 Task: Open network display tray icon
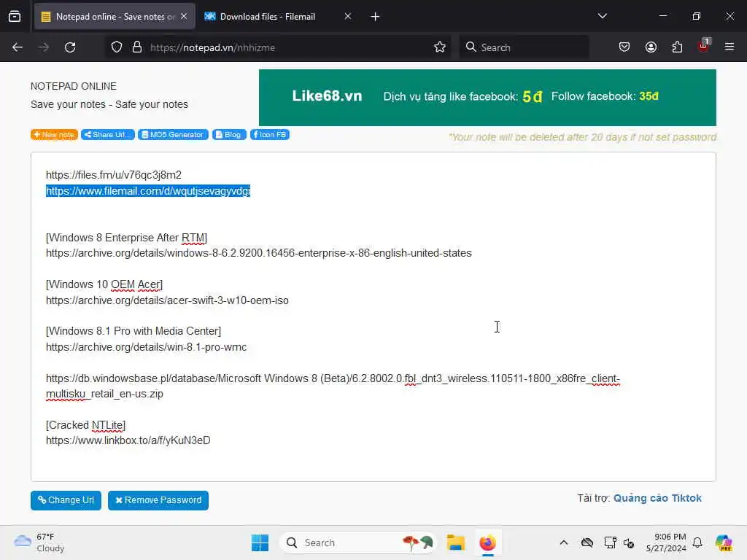pos(610,542)
